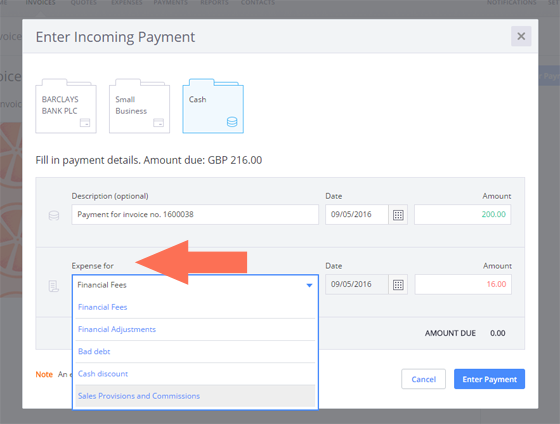
Task: Click the AMOUNT DUE 0.00 value
Action: pos(498,333)
